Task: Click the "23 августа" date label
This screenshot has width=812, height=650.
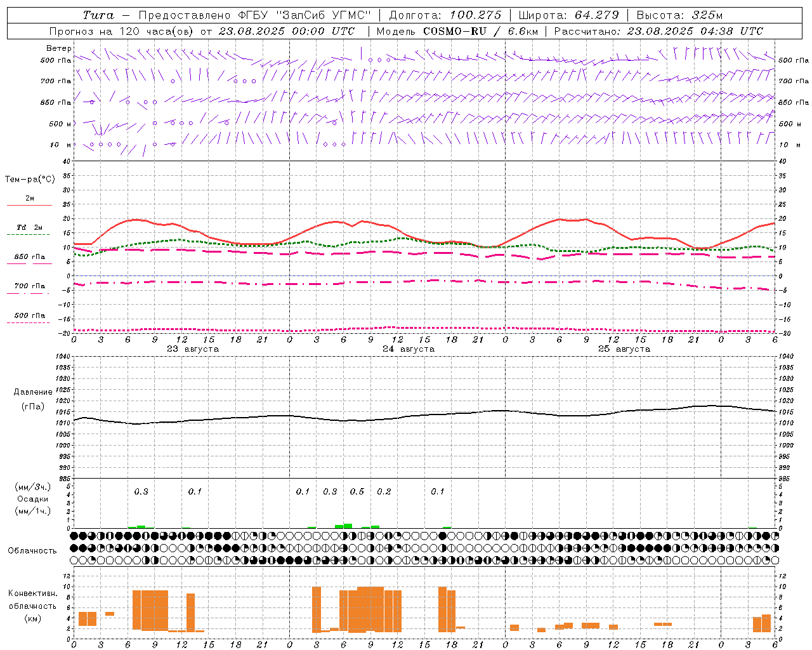Action: (x=193, y=349)
